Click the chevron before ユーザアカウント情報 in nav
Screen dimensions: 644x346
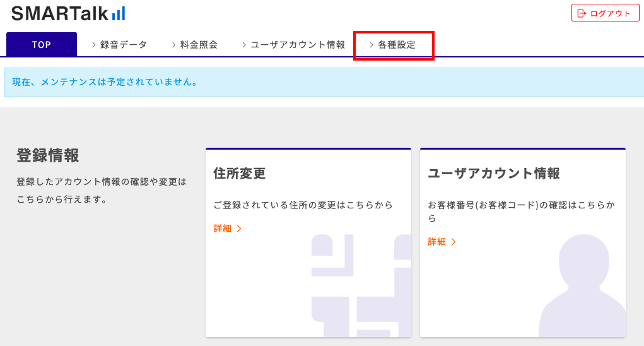coord(244,45)
